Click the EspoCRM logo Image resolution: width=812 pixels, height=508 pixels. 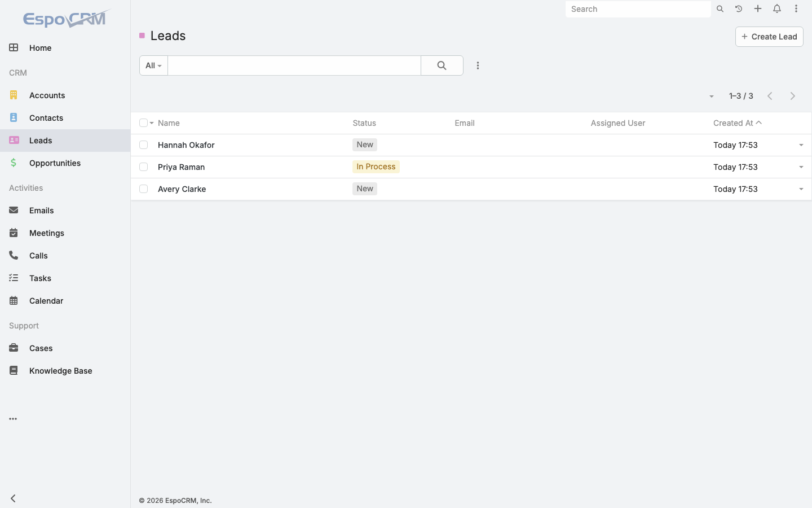pyautogui.click(x=67, y=19)
